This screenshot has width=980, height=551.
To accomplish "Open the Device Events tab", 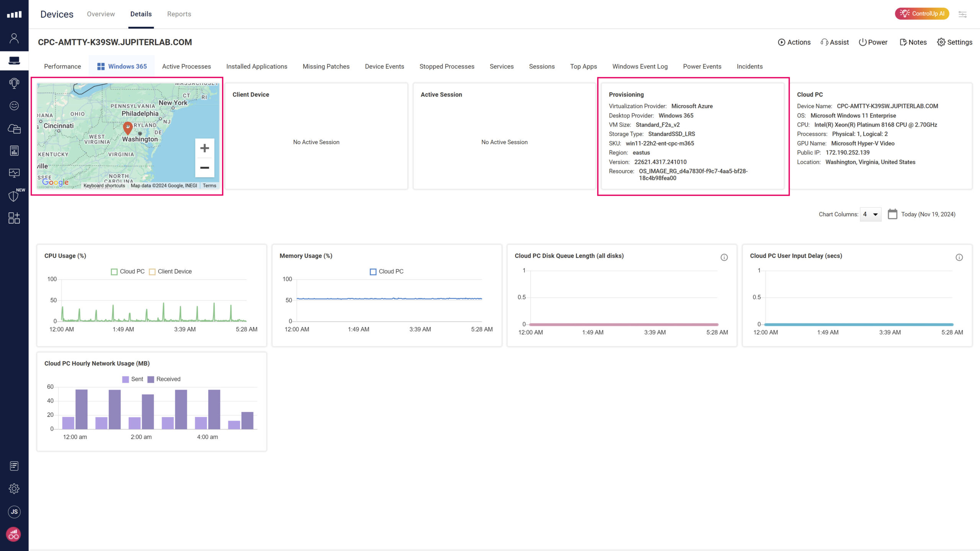I will (384, 66).
